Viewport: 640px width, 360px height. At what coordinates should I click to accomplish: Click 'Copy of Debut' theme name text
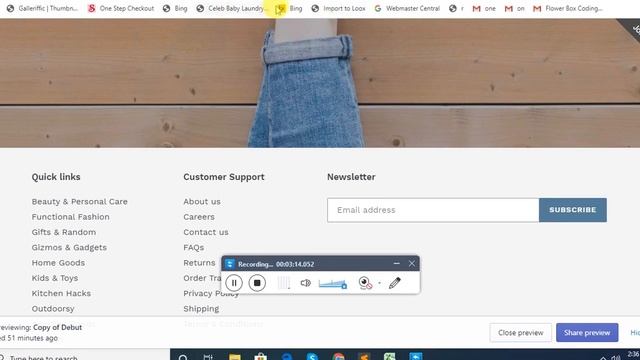point(58,327)
